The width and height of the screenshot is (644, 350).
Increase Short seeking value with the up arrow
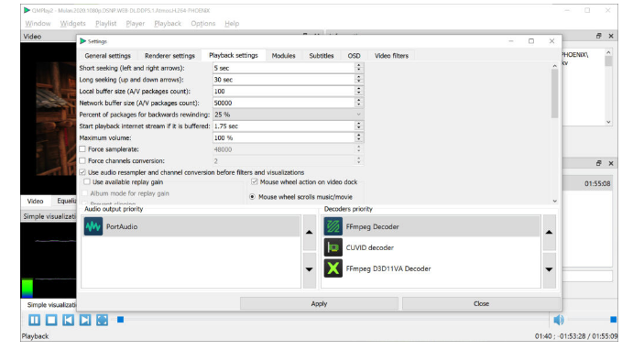tap(358, 65)
